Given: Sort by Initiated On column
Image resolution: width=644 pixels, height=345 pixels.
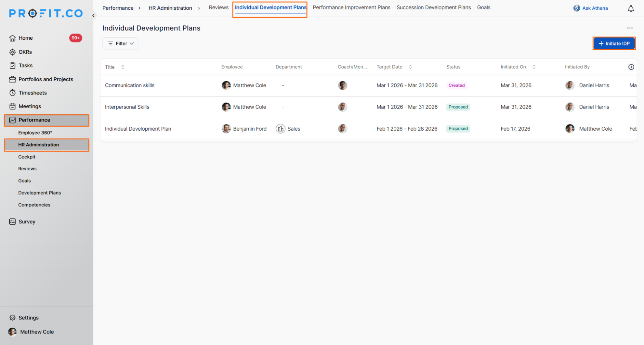Looking at the screenshot, I should tap(534, 67).
